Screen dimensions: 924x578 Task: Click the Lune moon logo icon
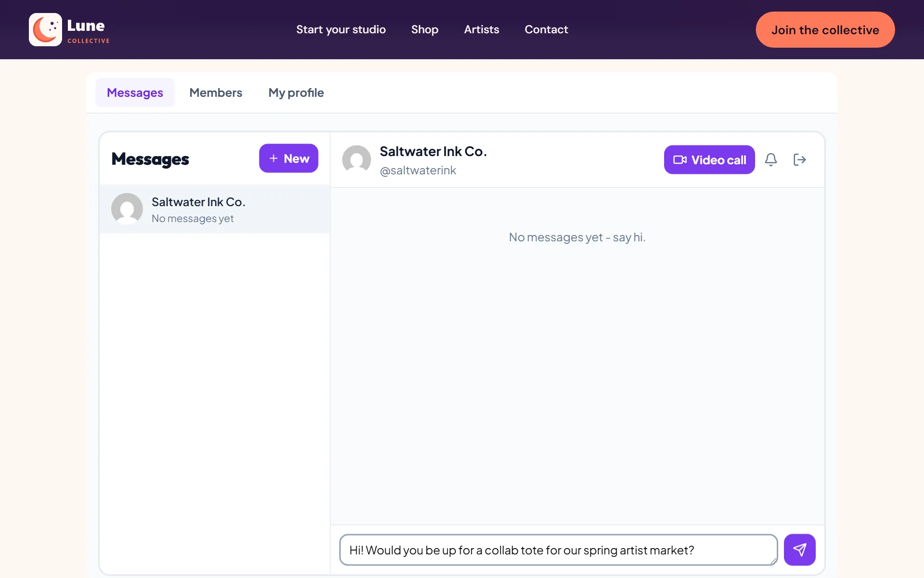point(45,29)
